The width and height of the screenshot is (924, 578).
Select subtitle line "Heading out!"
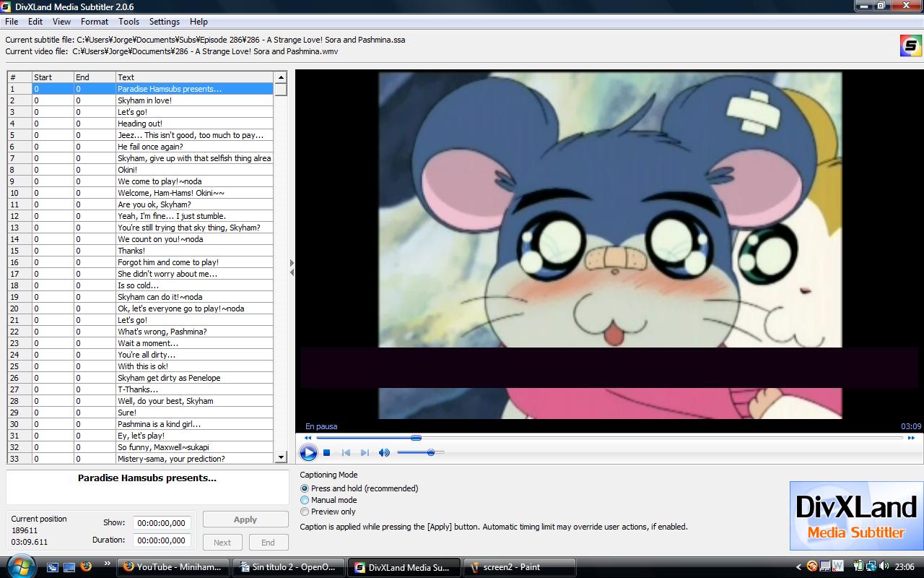141,124
